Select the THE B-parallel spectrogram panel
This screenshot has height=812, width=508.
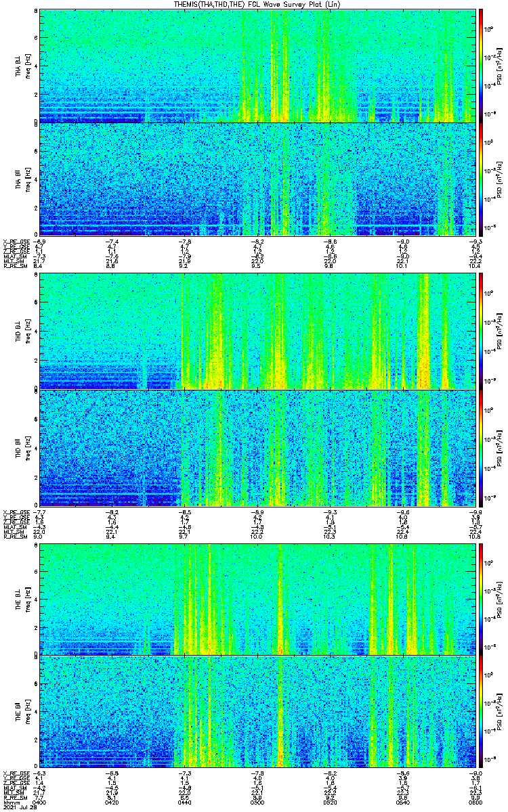(257, 712)
